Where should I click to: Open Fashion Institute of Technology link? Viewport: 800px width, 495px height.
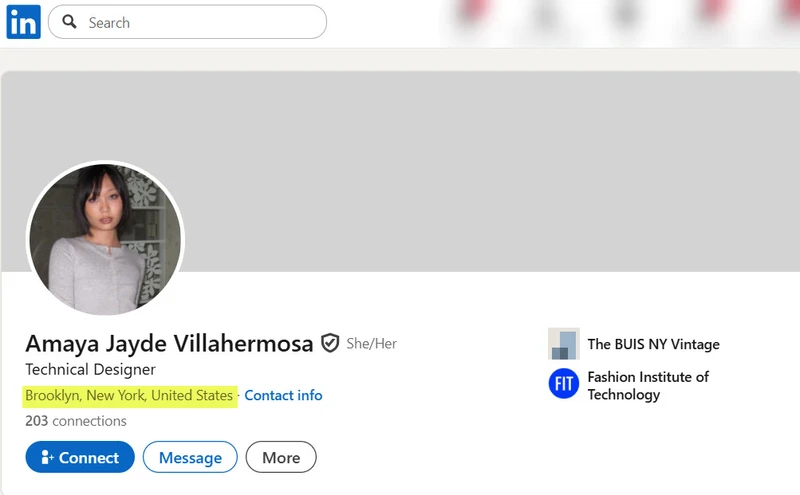(648, 386)
